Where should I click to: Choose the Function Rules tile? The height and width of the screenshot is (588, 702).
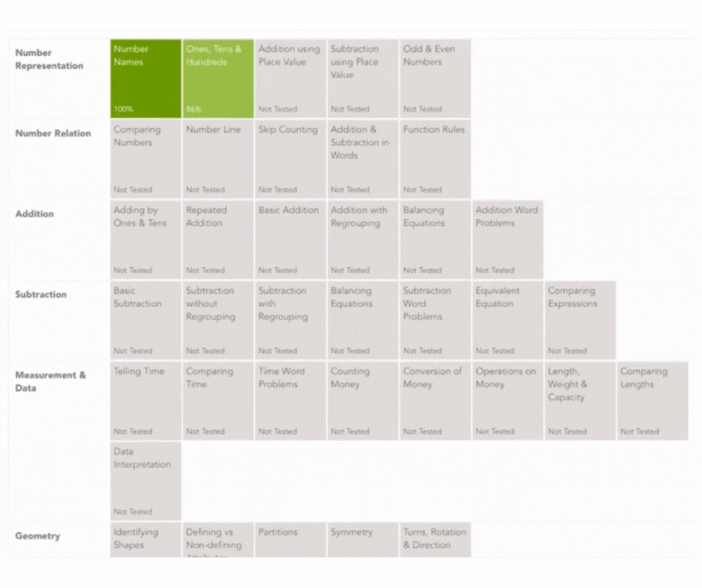[x=435, y=159]
